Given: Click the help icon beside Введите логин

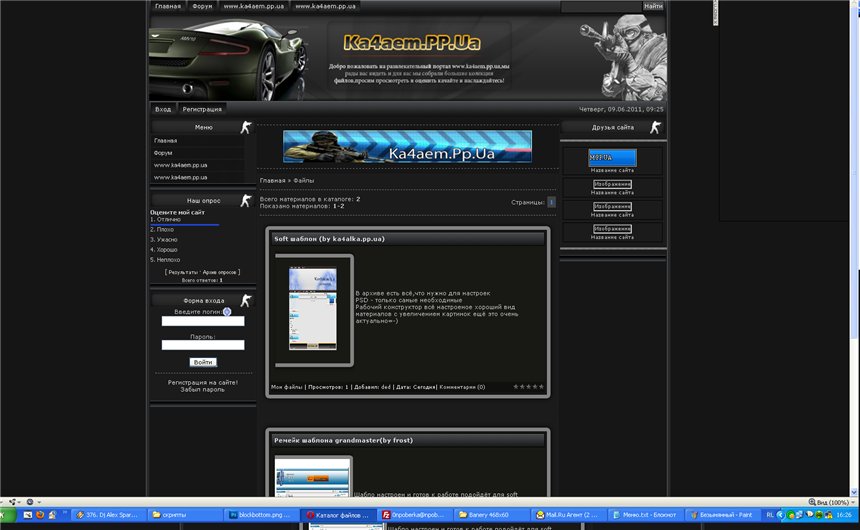Looking at the screenshot, I should [x=227, y=312].
